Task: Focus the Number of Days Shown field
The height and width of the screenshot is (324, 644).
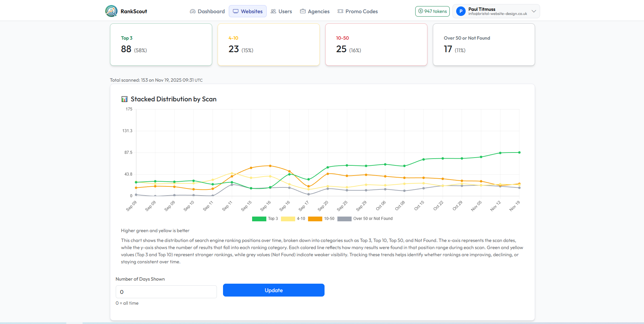Action: (x=166, y=292)
